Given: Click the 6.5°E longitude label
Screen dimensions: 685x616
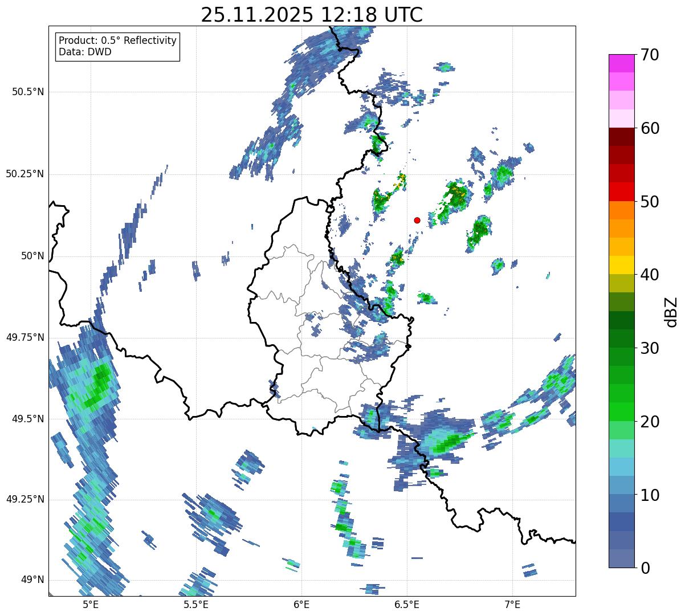Looking at the screenshot, I should tap(407, 604).
